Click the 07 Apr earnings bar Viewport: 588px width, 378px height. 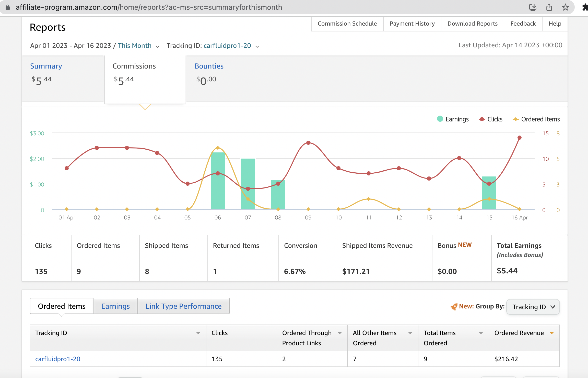point(248,184)
